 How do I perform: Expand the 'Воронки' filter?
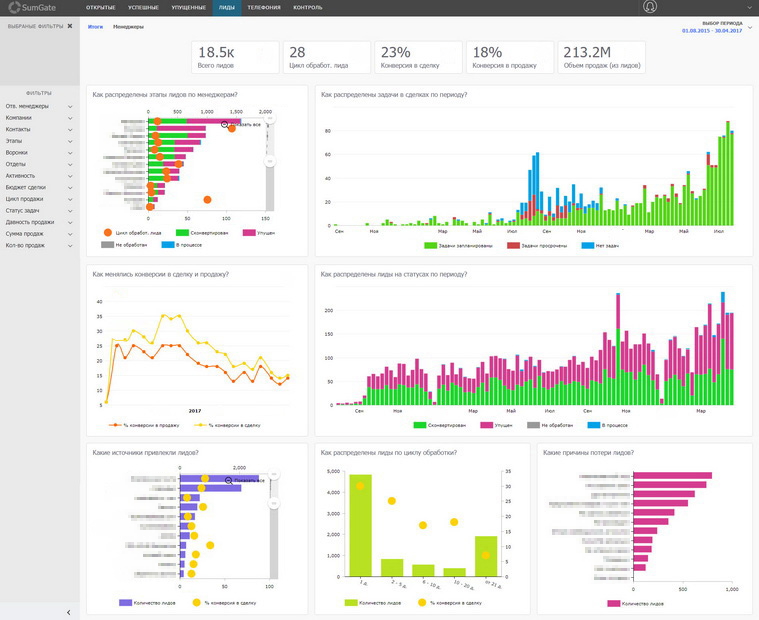(x=38, y=152)
